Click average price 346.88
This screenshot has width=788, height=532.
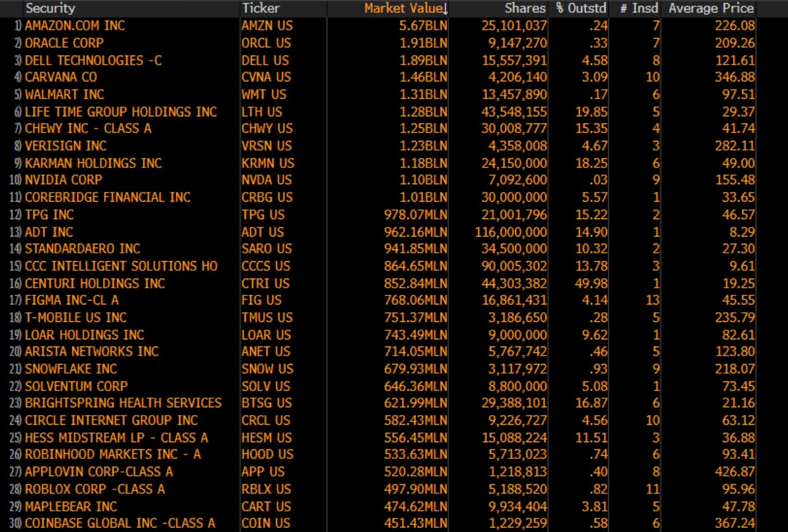click(x=734, y=77)
